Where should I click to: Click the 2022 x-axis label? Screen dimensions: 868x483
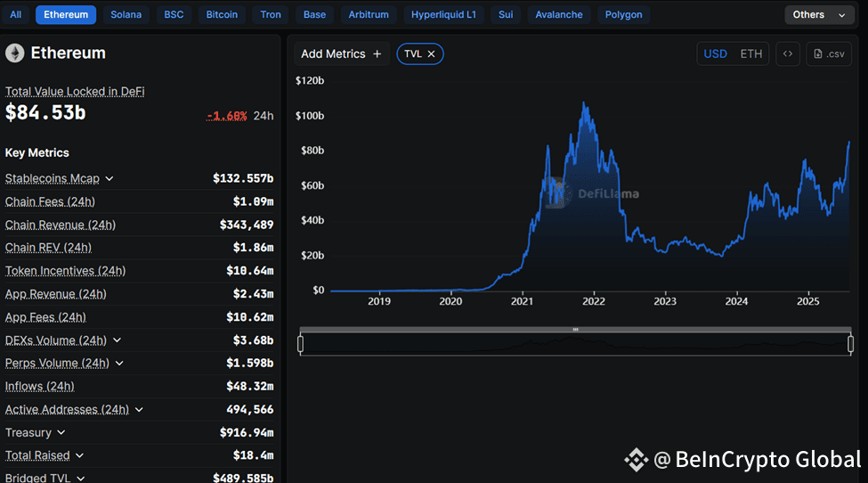pyautogui.click(x=594, y=301)
